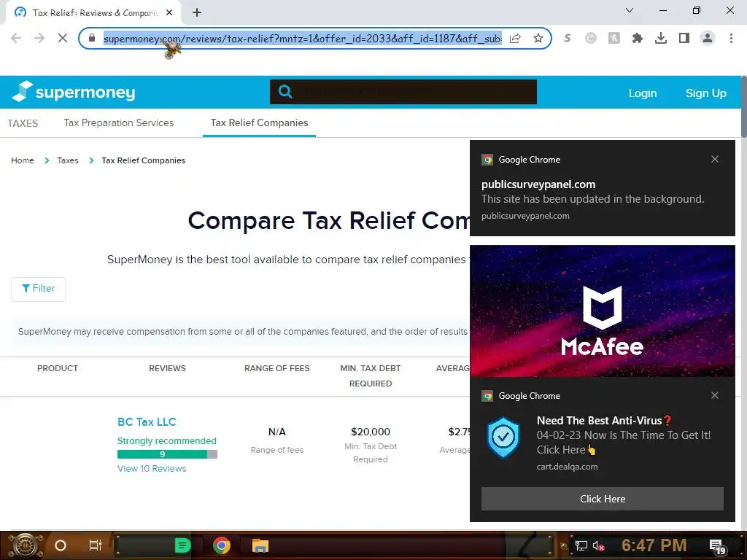Click the cart.dealqa.com source text
The image size is (747, 560).
pyautogui.click(x=567, y=467)
